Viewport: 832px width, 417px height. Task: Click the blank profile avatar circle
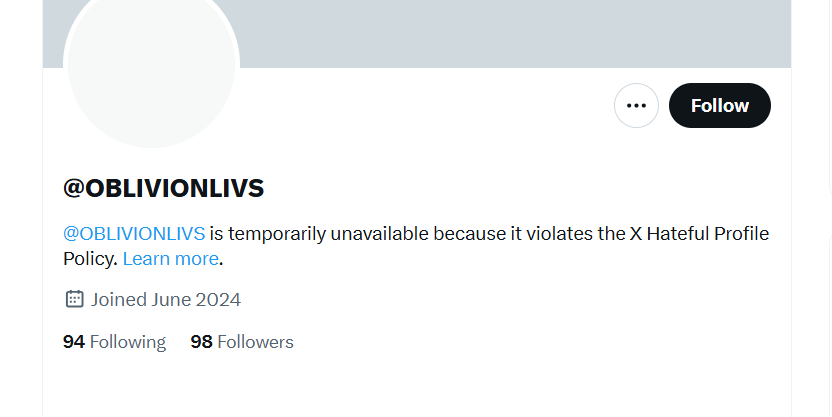[x=151, y=64]
